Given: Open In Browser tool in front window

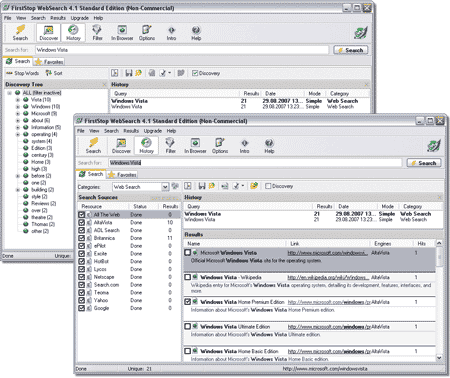Looking at the screenshot, I should tap(195, 146).
